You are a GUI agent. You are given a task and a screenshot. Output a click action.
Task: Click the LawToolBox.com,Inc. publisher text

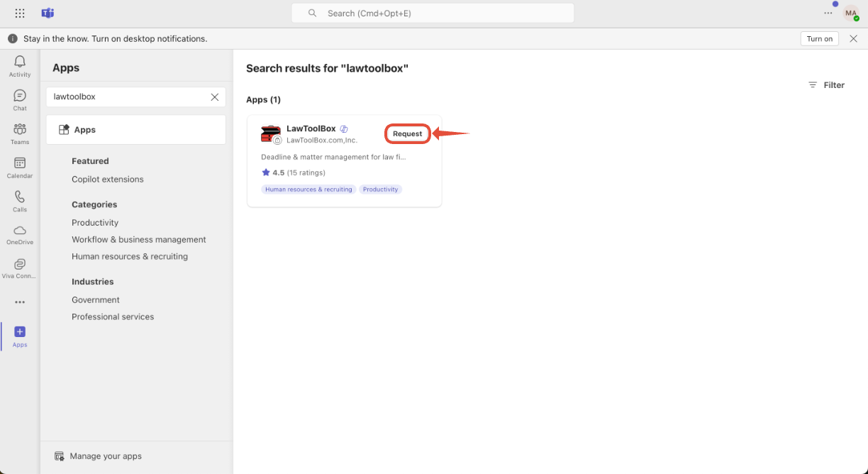(322, 140)
